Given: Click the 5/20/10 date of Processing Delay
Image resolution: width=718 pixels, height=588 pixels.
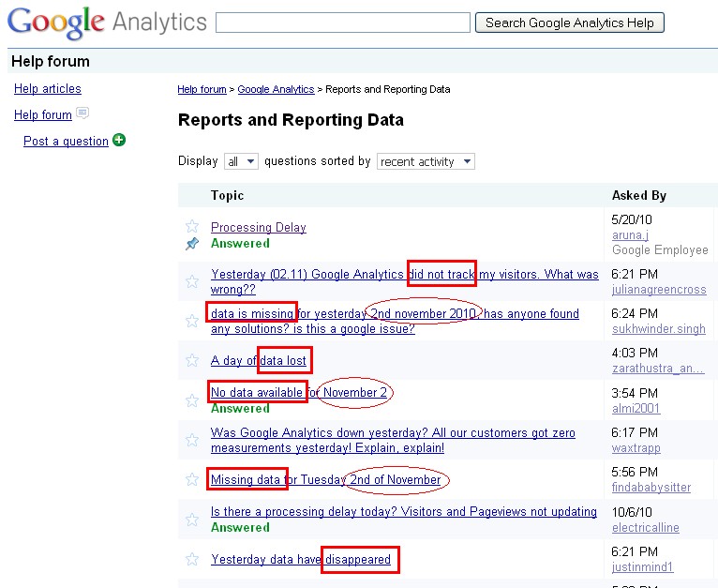Looking at the screenshot, I should pos(632,219).
